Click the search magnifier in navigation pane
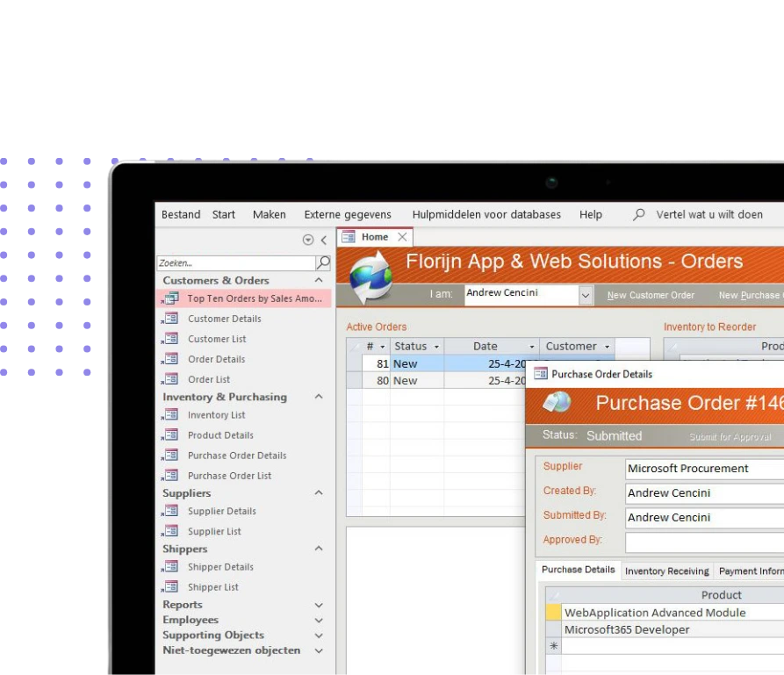The height and width of the screenshot is (675, 784). [323, 262]
